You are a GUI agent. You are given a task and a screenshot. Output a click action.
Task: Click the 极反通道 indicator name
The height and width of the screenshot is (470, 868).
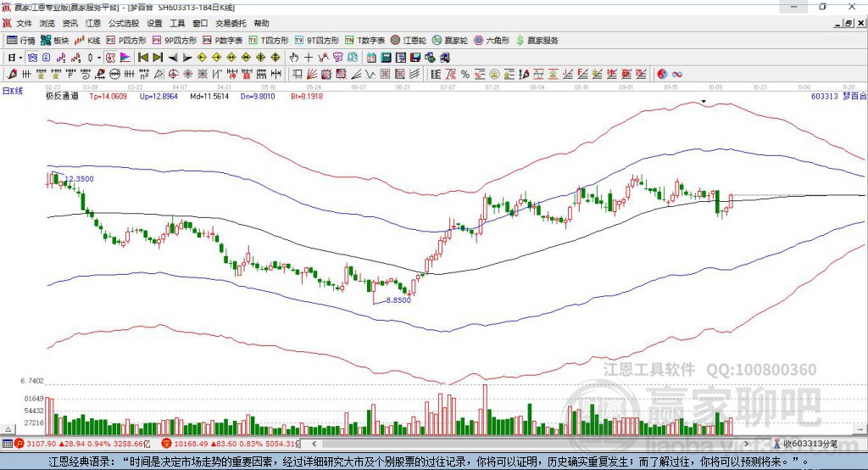[x=62, y=96]
